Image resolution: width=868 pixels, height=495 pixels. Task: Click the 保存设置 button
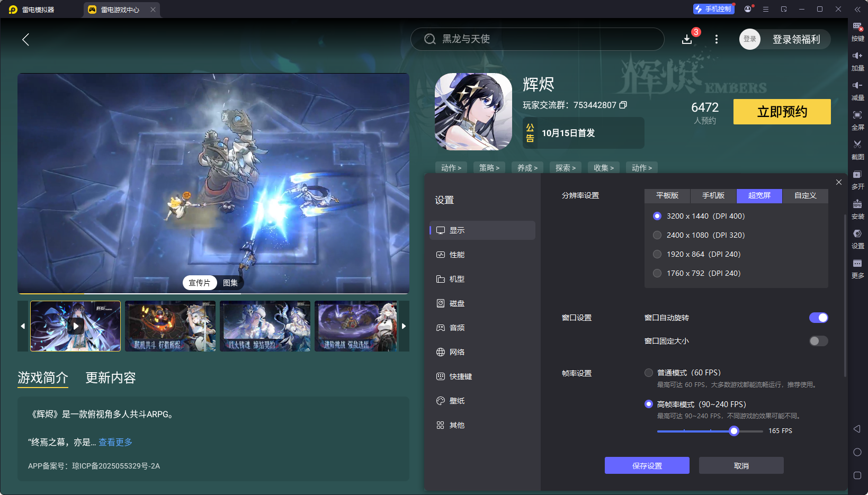point(647,465)
